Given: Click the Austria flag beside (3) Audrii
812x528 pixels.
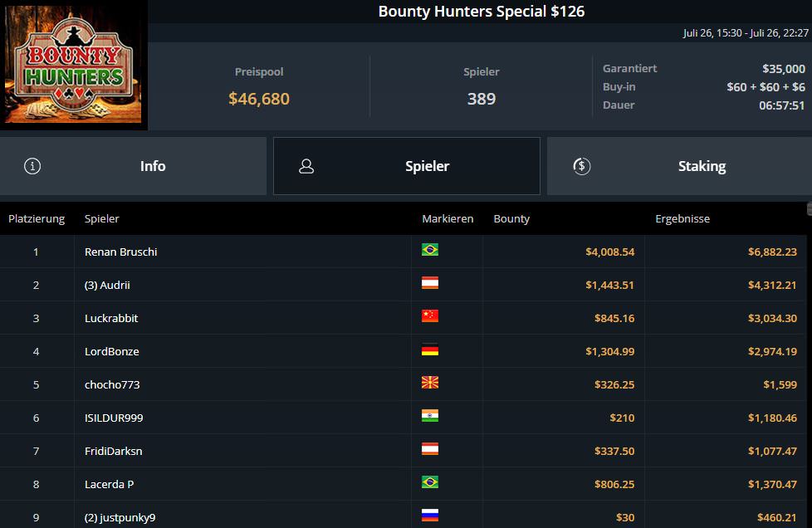Looking at the screenshot, I should pos(429,283).
